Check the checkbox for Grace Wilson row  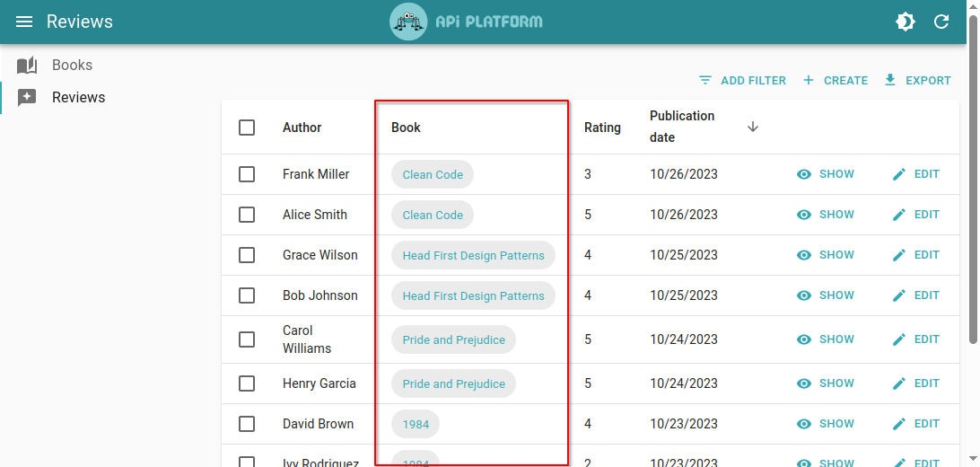tap(247, 255)
